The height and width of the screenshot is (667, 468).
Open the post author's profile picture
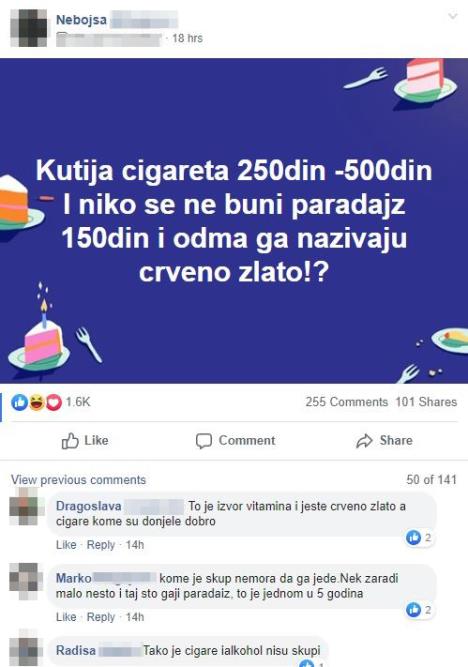(29, 28)
